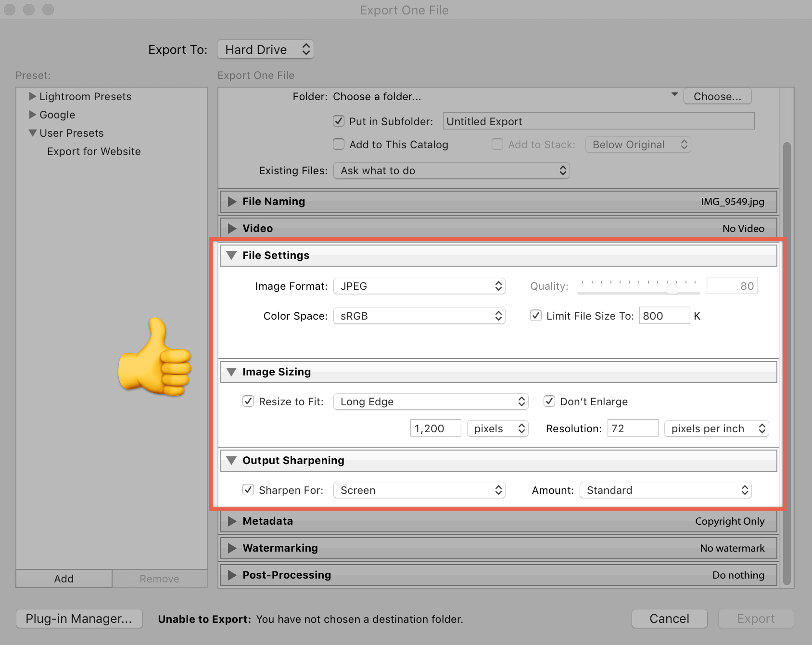Screen dimensions: 812x645
Task: Open the pixels unit dropdown
Action: click(x=497, y=428)
